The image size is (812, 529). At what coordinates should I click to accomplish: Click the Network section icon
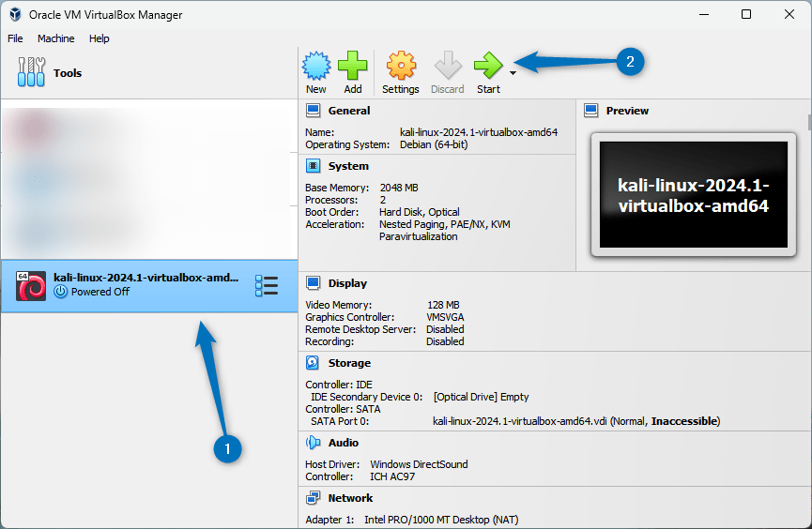tap(313, 498)
